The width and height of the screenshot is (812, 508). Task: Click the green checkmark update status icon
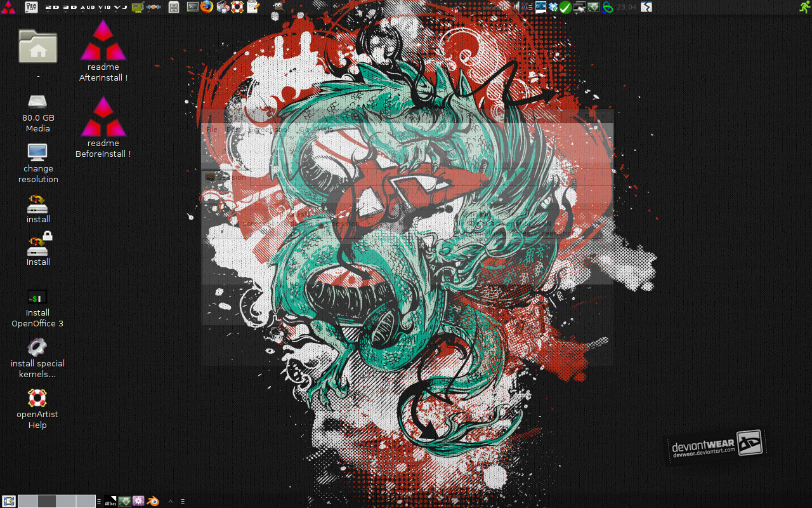tap(565, 7)
